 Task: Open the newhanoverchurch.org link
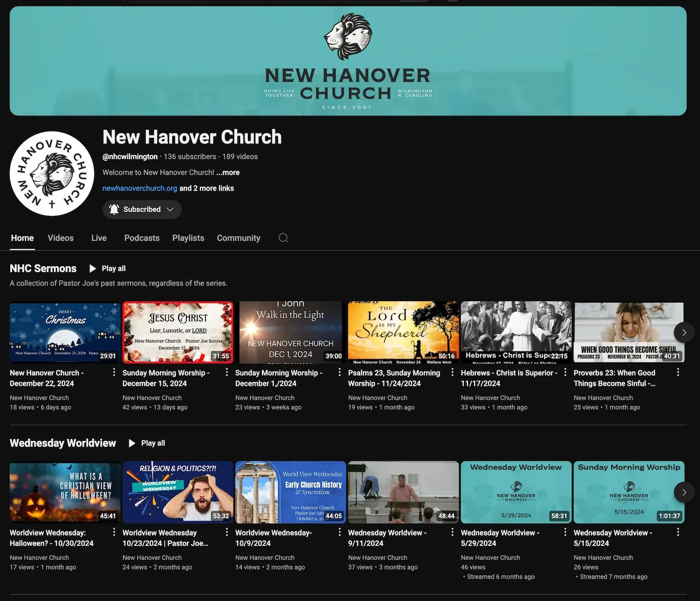[x=140, y=188]
